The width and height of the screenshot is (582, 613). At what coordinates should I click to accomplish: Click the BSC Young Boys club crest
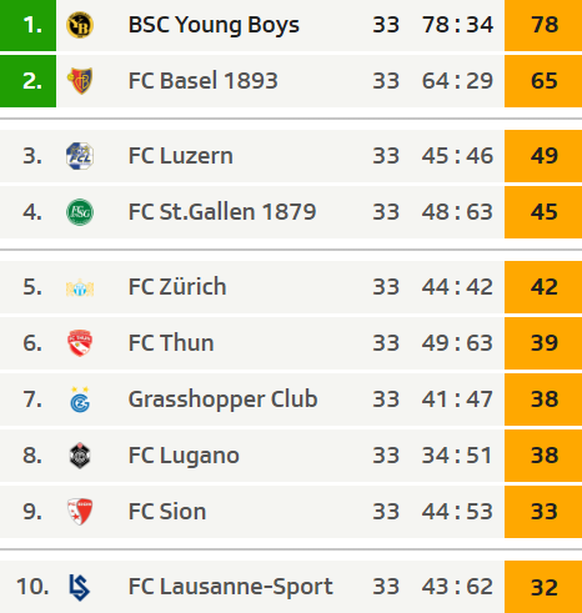[80, 25]
